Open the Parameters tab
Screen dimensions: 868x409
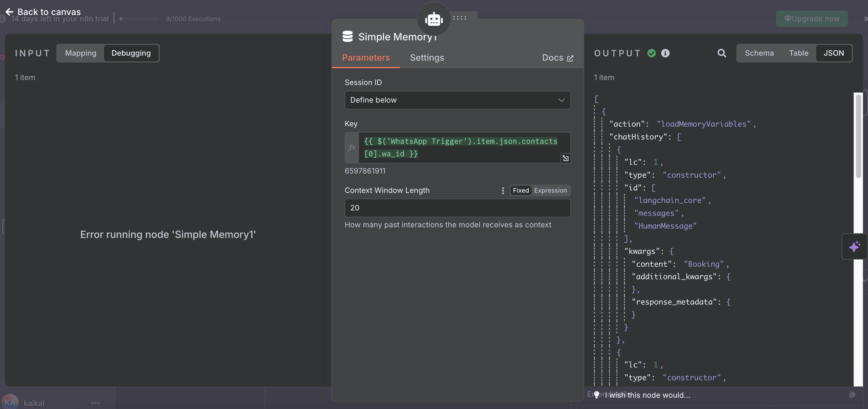point(366,58)
